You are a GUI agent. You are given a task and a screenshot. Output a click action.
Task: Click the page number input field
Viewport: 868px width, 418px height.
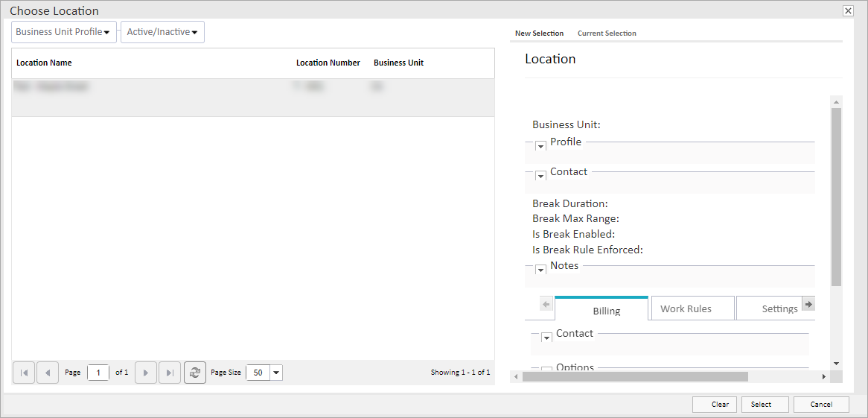coord(98,373)
